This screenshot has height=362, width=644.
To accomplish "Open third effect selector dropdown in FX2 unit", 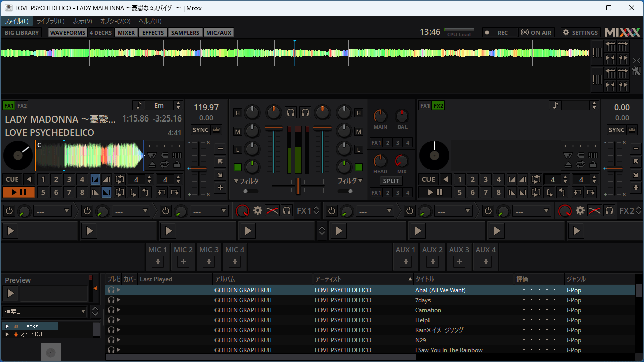I will [x=532, y=211].
